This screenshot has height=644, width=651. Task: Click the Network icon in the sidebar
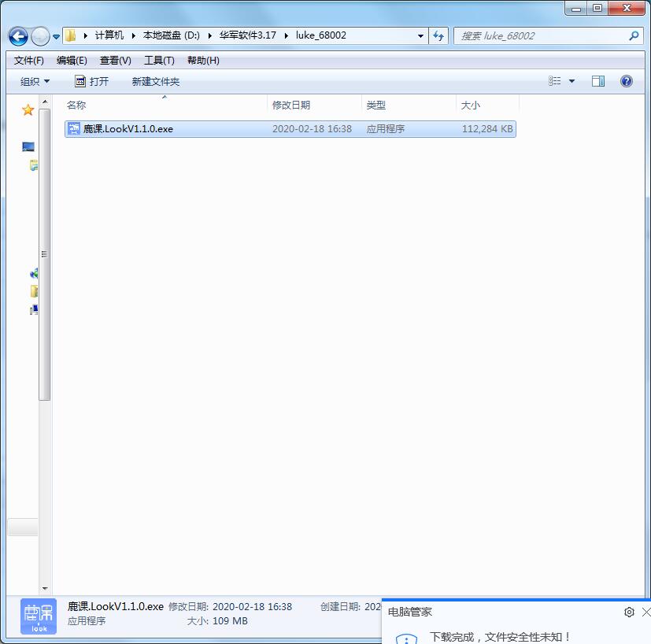[32, 273]
